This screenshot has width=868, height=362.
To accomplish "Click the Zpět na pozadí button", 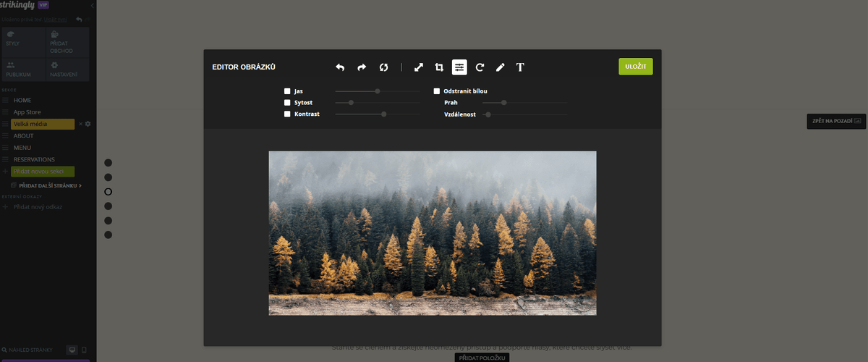I will (836, 121).
